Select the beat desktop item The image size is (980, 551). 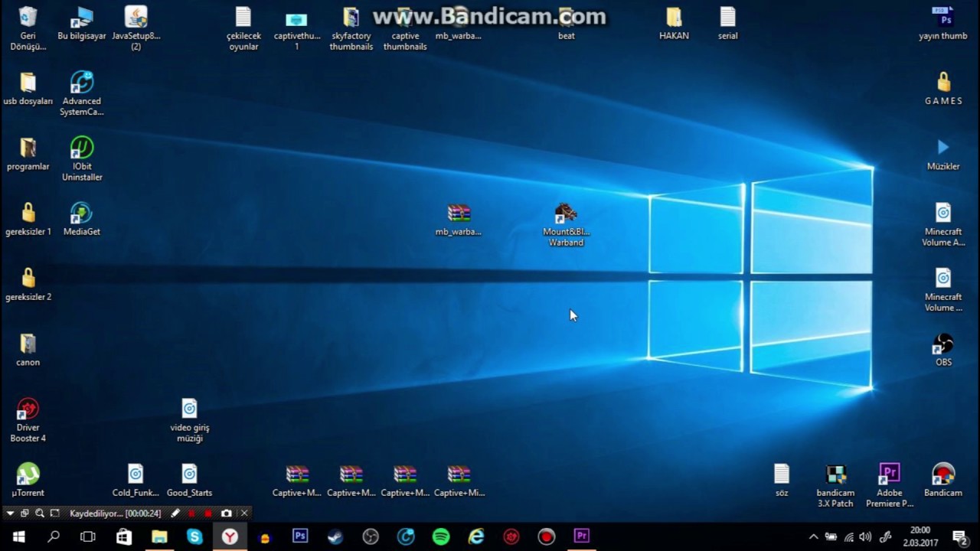[567, 24]
